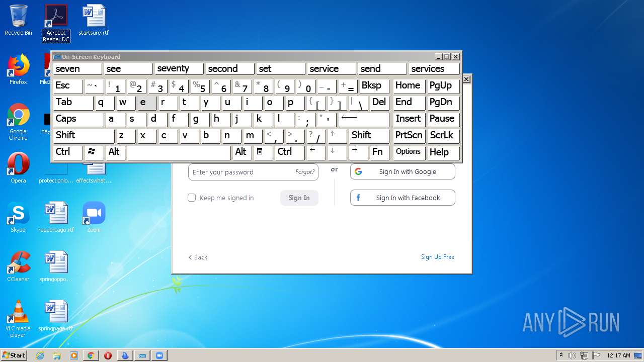Click the down arrow key on keyboard

coord(337,152)
